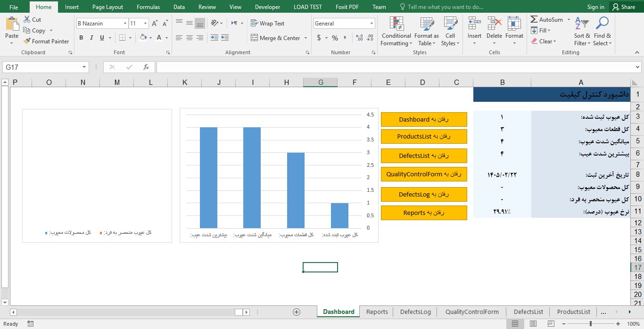The image size is (644, 329).
Task: Click the Share button
Action: [x=623, y=7]
